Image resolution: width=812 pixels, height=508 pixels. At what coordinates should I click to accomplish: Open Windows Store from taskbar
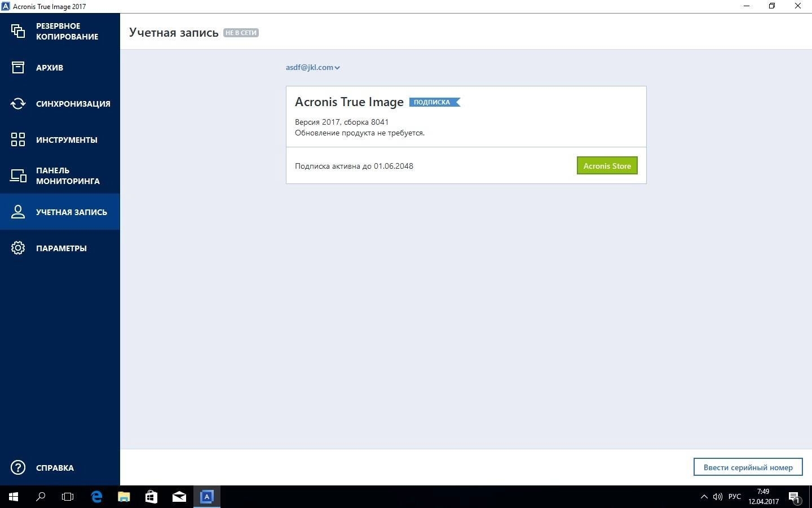(151, 497)
